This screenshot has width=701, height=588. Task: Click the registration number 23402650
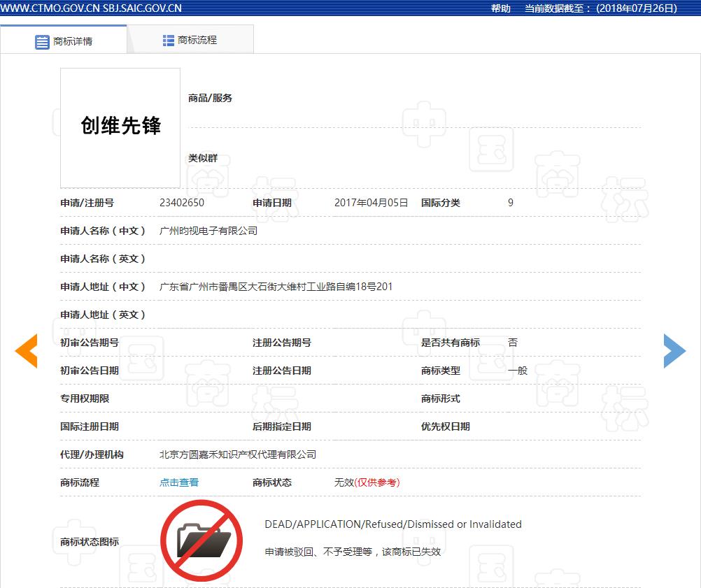pyautogui.click(x=182, y=203)
